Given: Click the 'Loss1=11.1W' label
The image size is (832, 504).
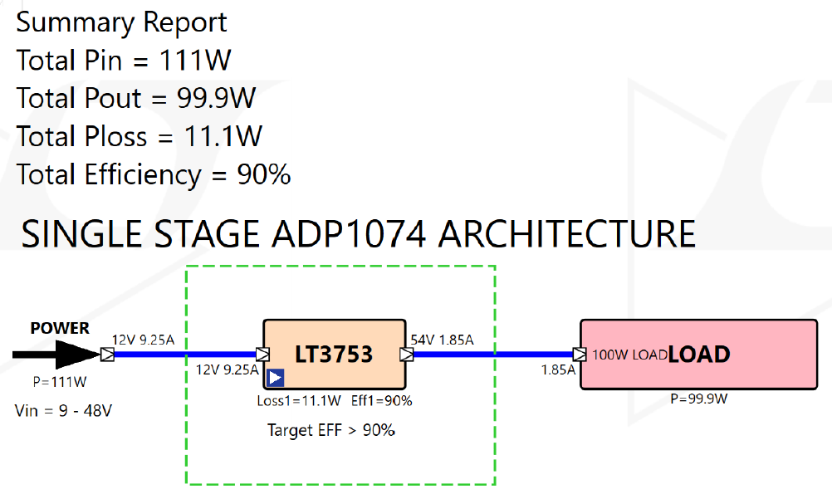Looking at the screenshot, I should coord(299,401).
